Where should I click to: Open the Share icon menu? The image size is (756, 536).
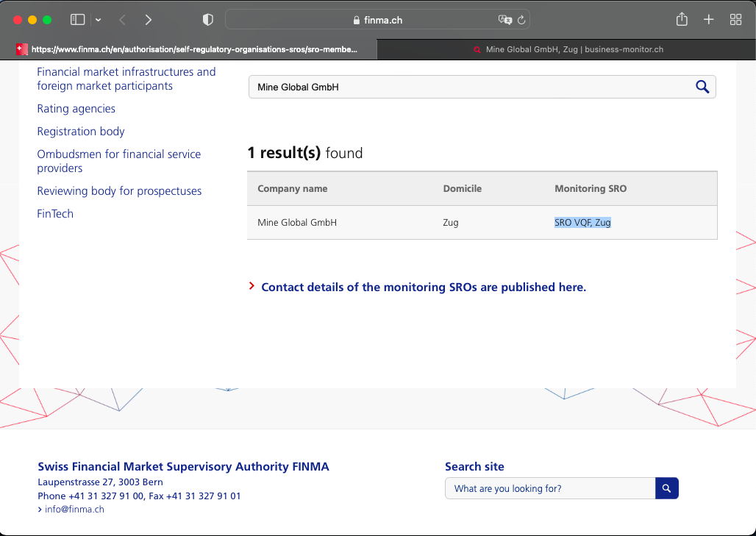682,19
